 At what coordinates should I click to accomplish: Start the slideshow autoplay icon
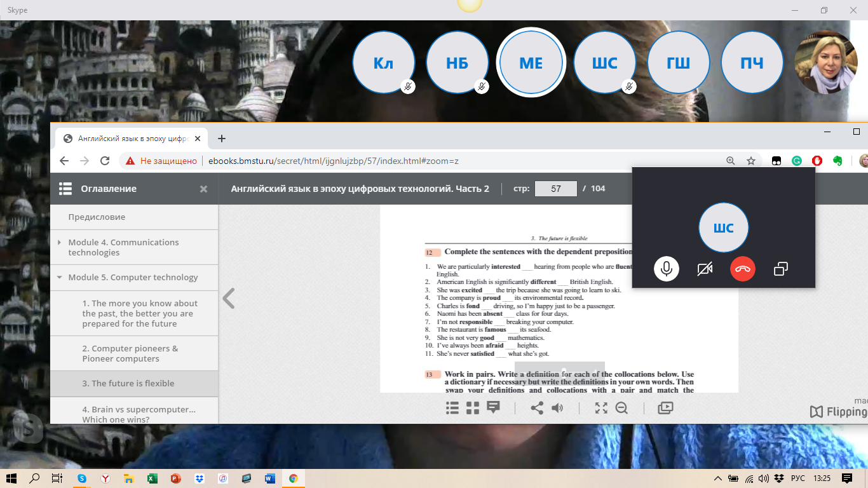[x=665, y=408]
